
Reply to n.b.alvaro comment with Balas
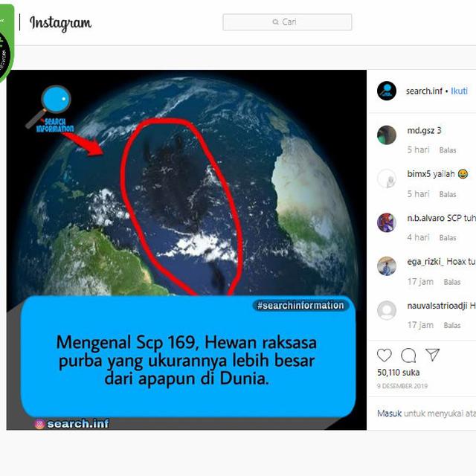click(448, 238)
